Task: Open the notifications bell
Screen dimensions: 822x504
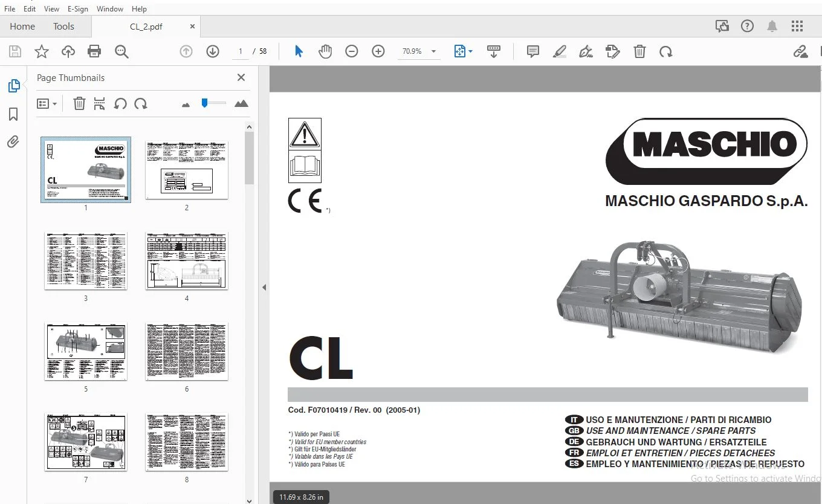Action: coord(772,26)
